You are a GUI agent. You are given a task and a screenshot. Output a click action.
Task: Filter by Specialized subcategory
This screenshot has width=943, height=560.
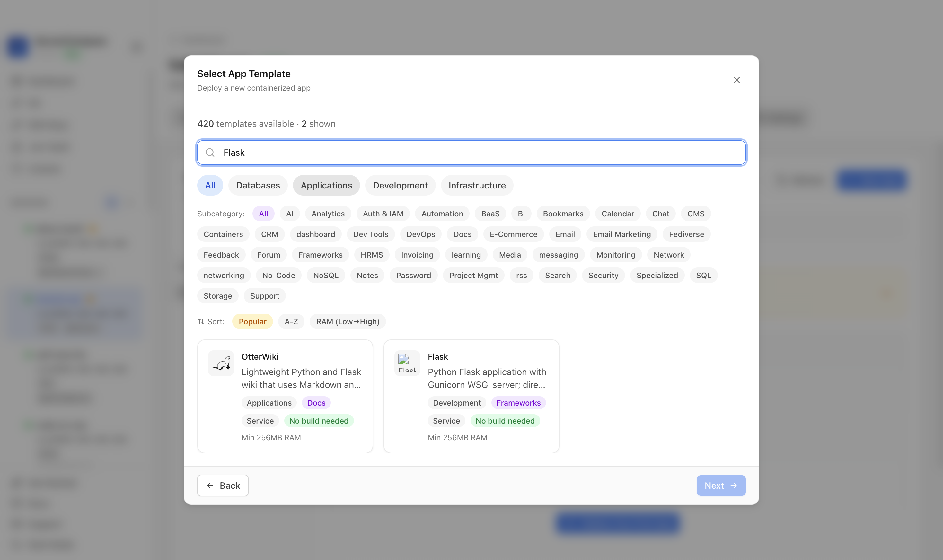[x=657, y=276]
